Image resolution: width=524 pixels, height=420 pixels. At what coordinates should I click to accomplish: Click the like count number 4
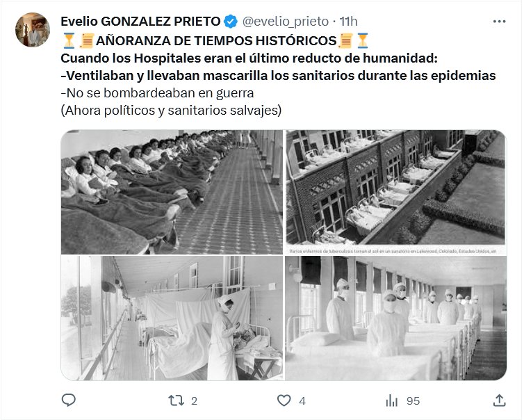pyautogui.click(x=302, y=401)
